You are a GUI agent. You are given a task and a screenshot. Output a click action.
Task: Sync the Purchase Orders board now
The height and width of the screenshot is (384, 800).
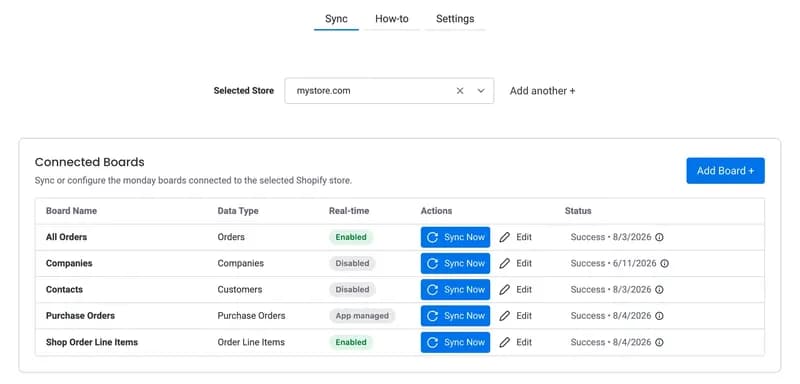pyautogui.click(x=455, y=316)
